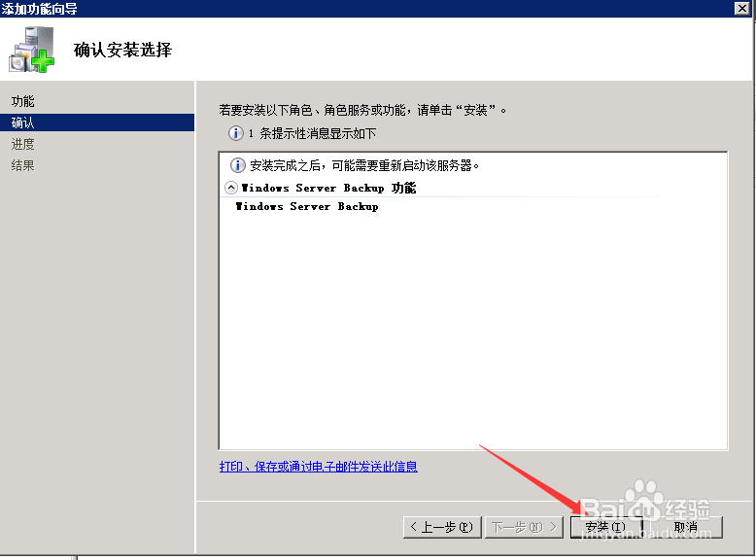
Task: Click the 若要安装以下角色 instruction text
Action: [362, 110]
